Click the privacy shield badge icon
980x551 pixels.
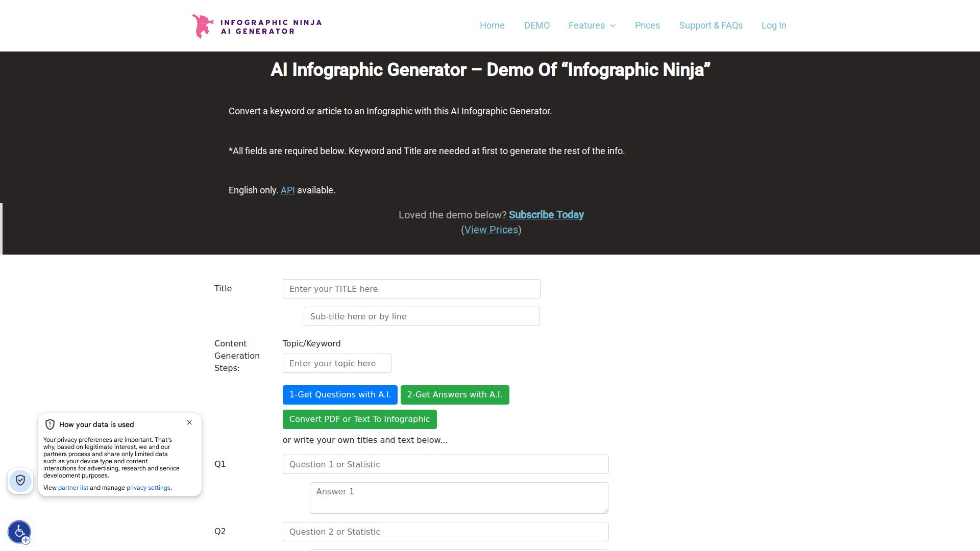click(20, 481)
